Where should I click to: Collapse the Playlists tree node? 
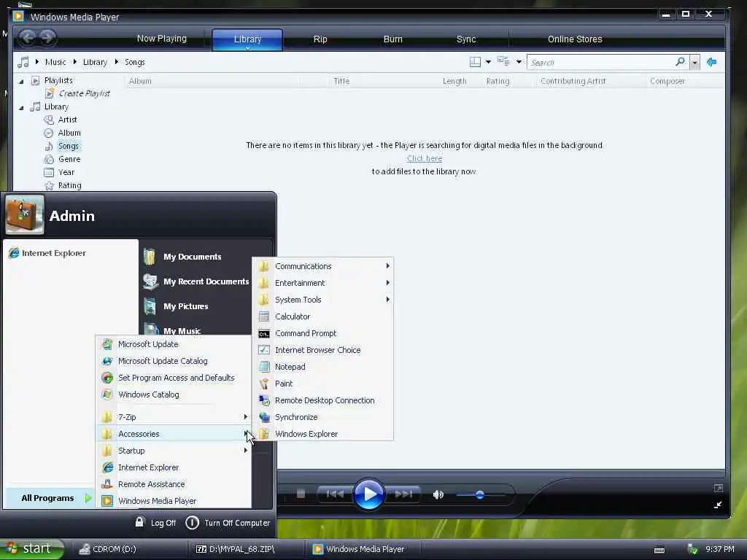pyautogui.click(x=21, y=82)
